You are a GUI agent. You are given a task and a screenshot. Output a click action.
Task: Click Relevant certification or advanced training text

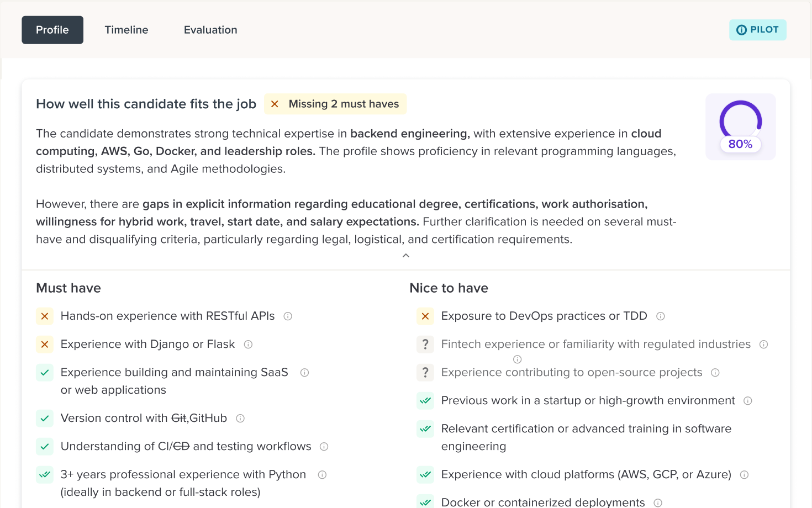tap(587, 437)
